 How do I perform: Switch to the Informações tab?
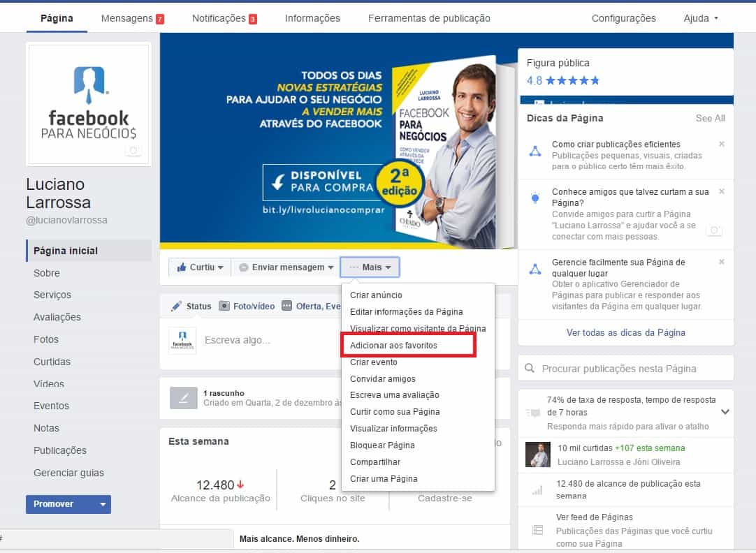click(x=312, y=18)
